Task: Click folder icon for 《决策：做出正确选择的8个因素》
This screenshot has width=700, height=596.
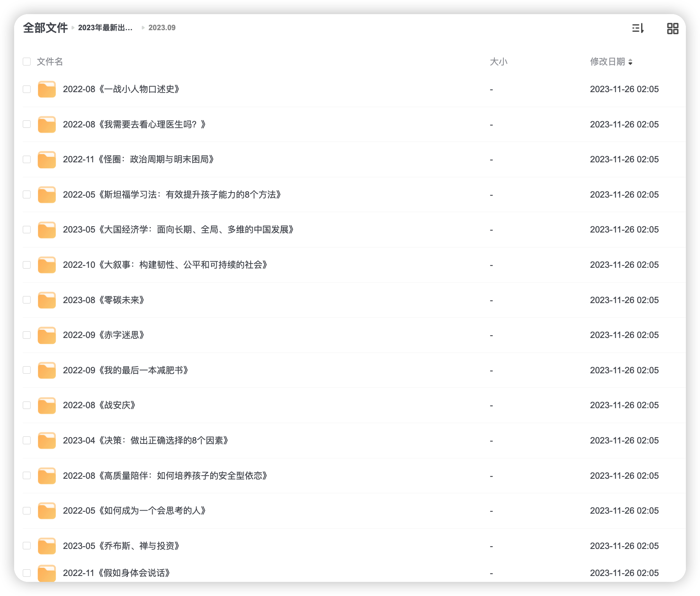Action: point(47,440)
